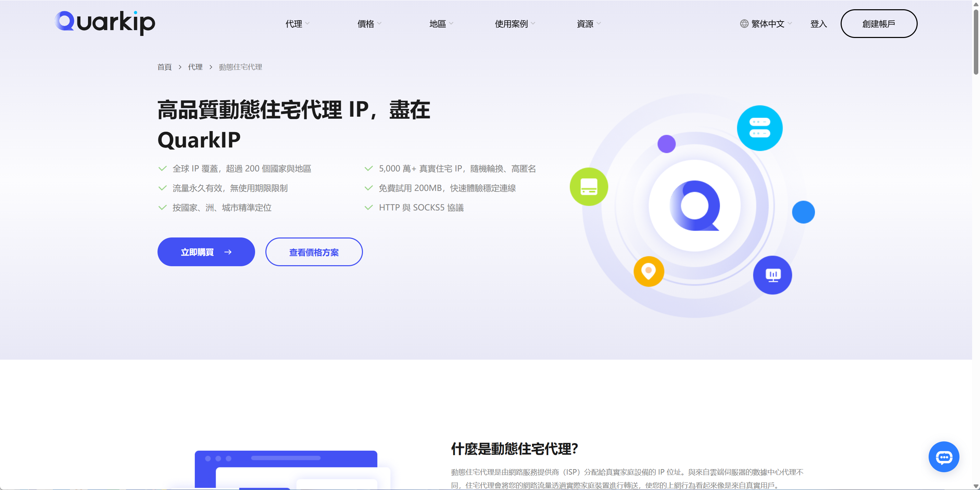The image size is (980, 490).
Task: Click the central Q logo in illustration
Action: 695,205
